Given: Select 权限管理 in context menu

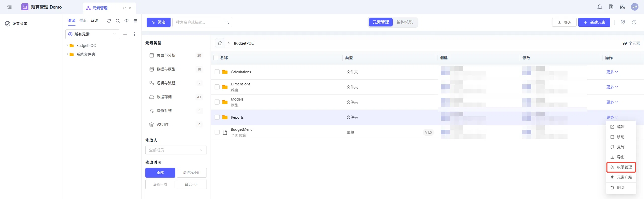Looking at the screenshot, I should point(621,167).
